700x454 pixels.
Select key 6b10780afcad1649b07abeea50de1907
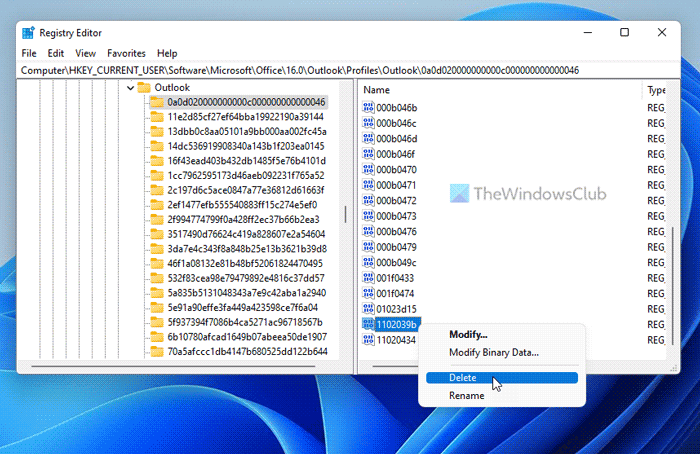click(247, 337)
